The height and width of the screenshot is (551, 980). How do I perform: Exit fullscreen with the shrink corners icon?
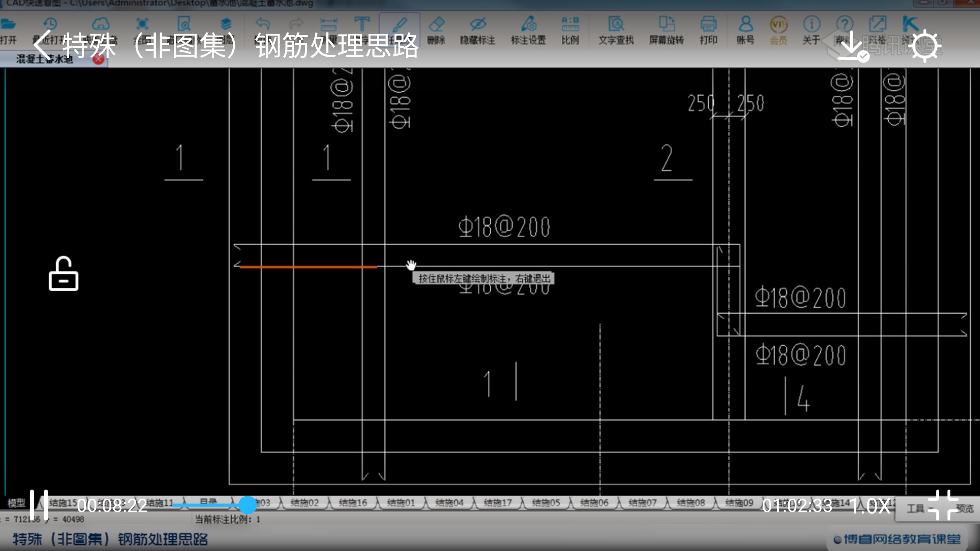[x=943, y=505]
